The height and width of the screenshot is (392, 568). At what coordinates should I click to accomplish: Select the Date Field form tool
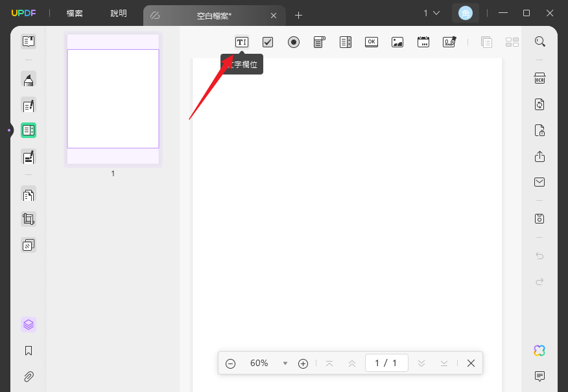(423, 42)
